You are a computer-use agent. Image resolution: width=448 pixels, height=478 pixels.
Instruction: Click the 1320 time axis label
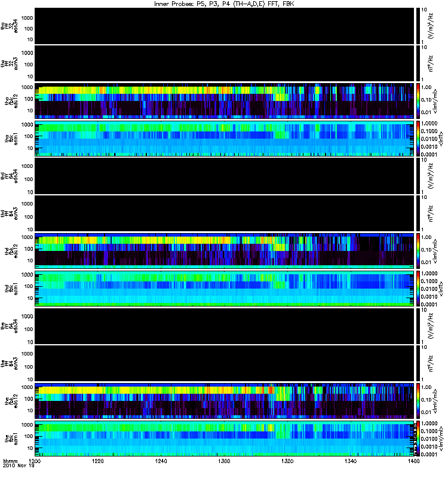point(287,461)
